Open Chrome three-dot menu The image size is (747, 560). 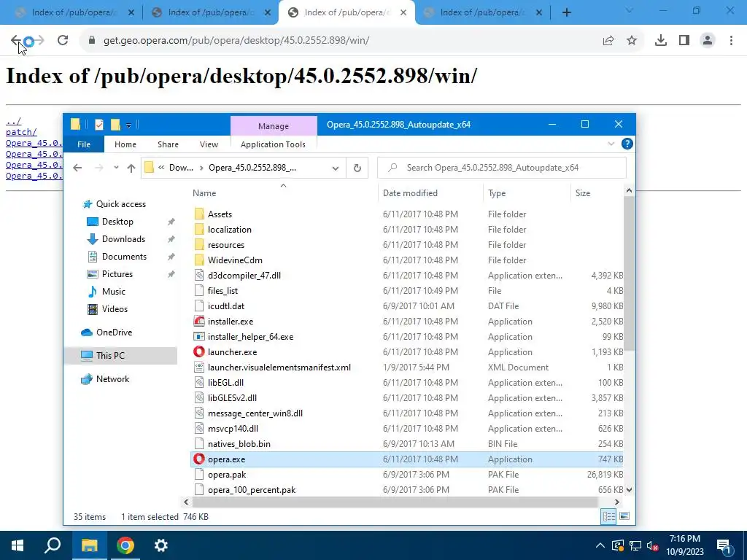pyautogui.click(x=731, y=41)
